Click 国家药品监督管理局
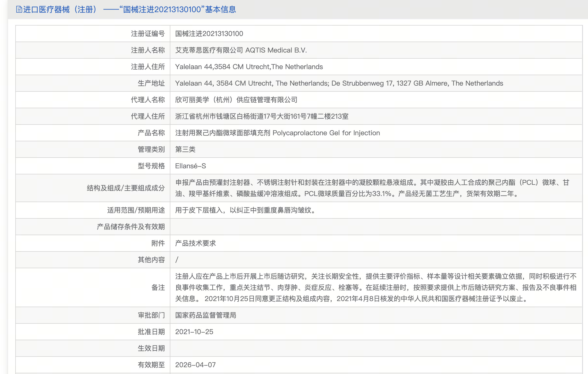Screen dimensions: 588x374 point(206,315)
